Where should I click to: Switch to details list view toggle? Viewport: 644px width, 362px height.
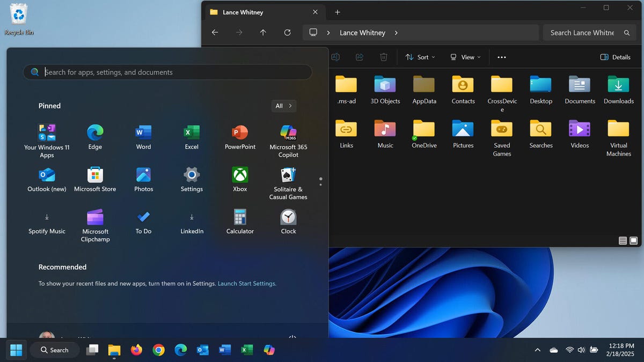coord(623,241)
